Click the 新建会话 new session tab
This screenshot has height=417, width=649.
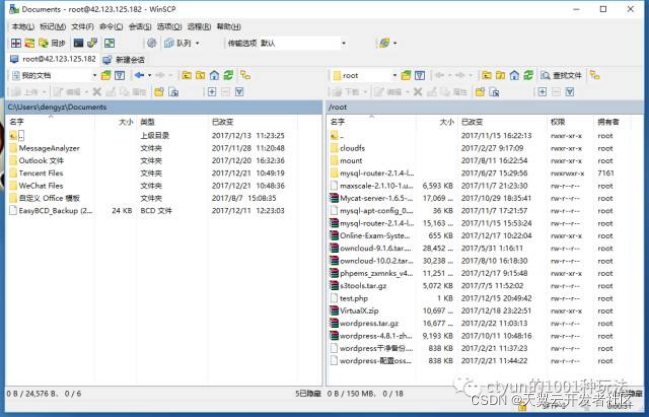(x=129, y=59)
